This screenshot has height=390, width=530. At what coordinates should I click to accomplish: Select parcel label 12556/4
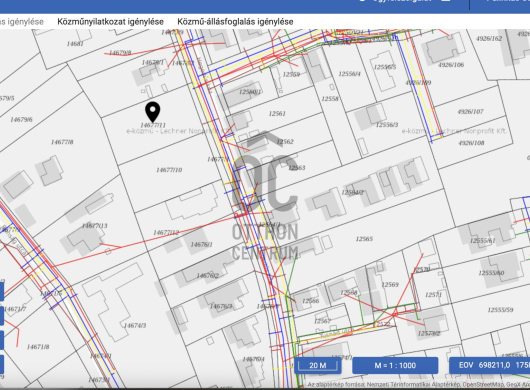tap(349, 74)
